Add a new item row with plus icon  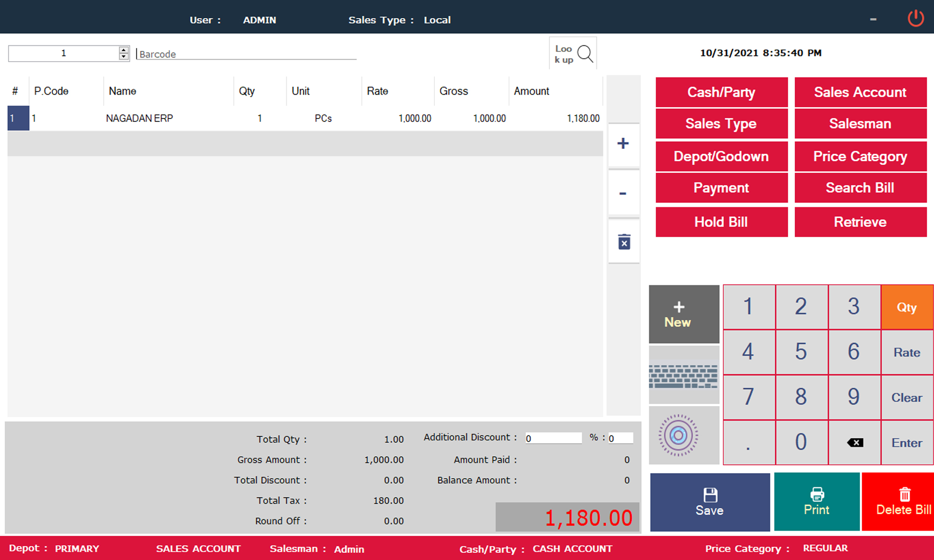pos(623,143)
